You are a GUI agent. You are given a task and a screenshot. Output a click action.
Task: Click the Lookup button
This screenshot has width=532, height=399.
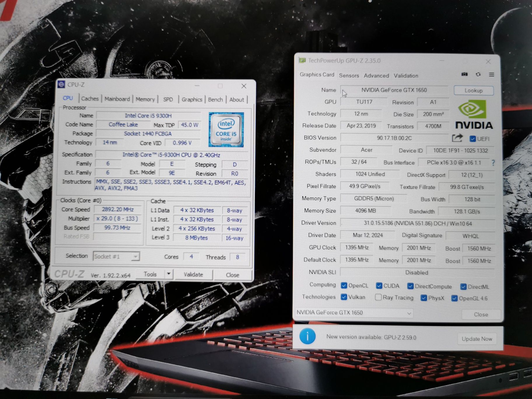coord(473,91)
